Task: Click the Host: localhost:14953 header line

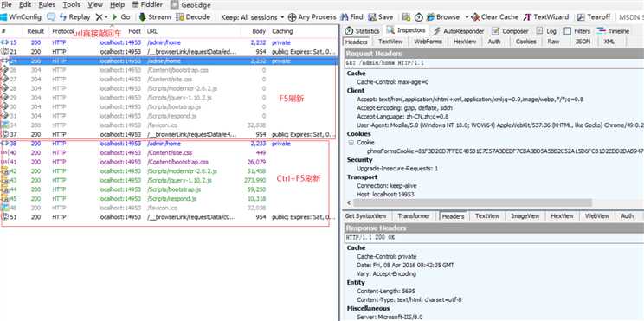Action: [385, 194]
